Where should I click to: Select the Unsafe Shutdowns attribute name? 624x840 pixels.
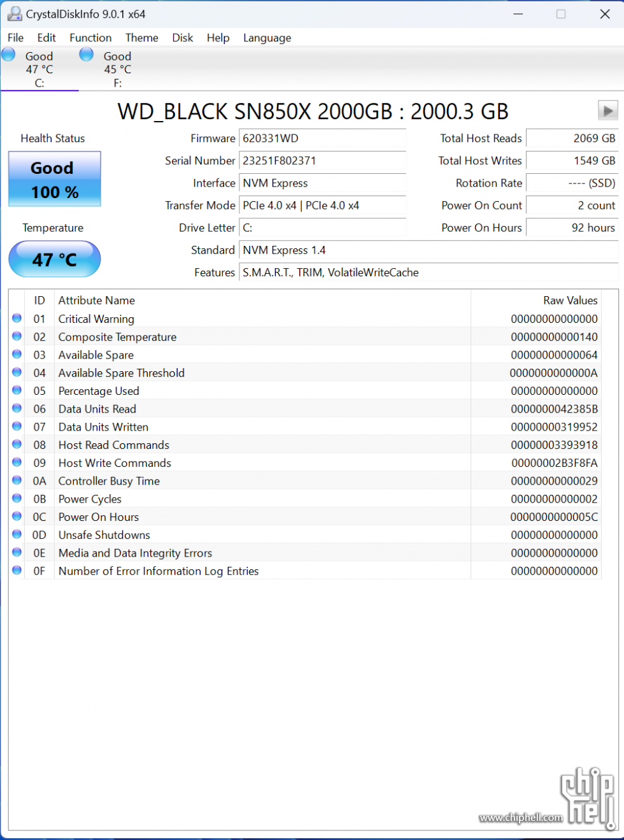[104, 535]
